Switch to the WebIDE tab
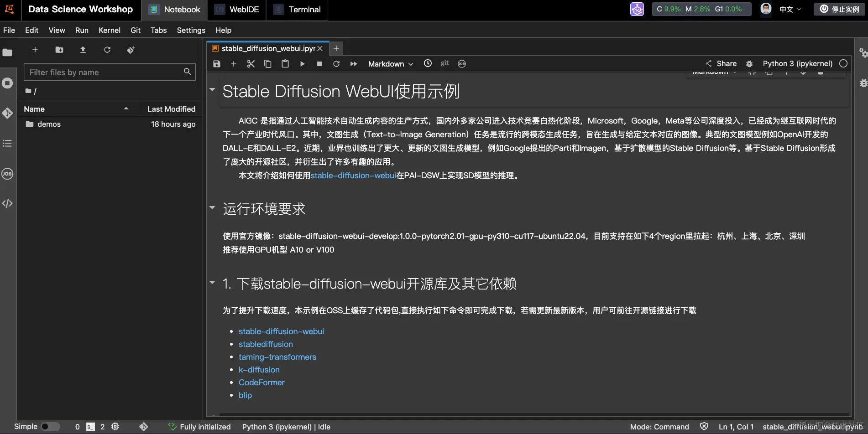Image resolution: width=868 pixels, height=434 pixels. click(237, 10)
